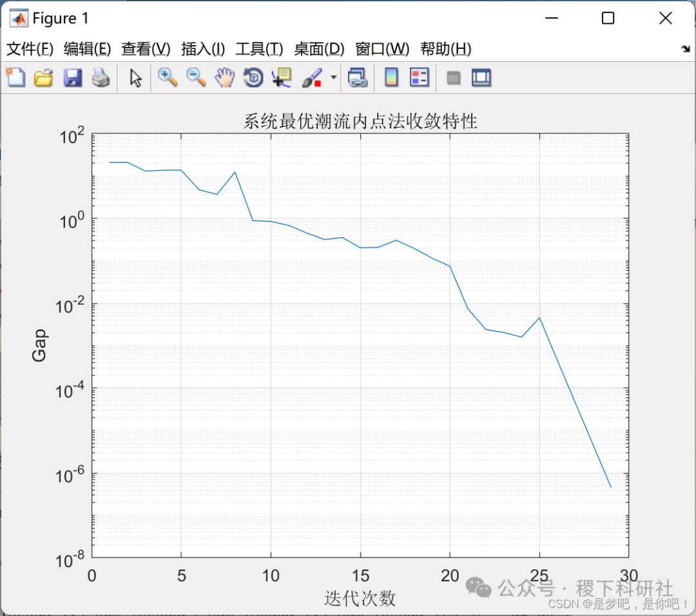The height and width of the screenshot is (616, 696).
Task: Click the dock figure arrow in the menu bar
Action: (685, 49)
